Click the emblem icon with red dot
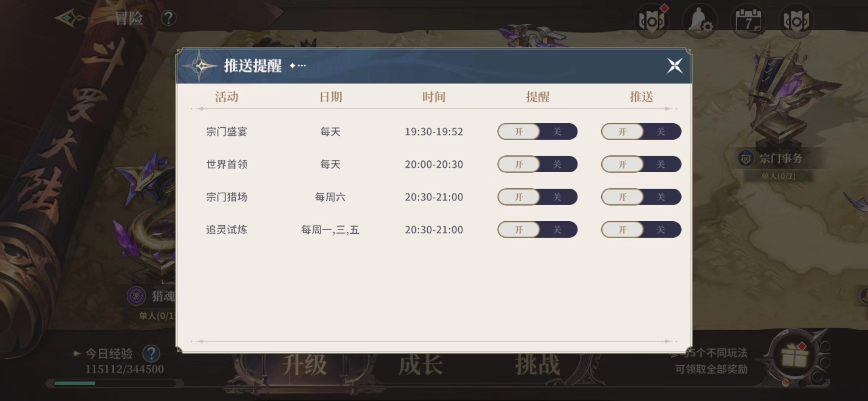 pyautogui.click(x=652, y=21)
